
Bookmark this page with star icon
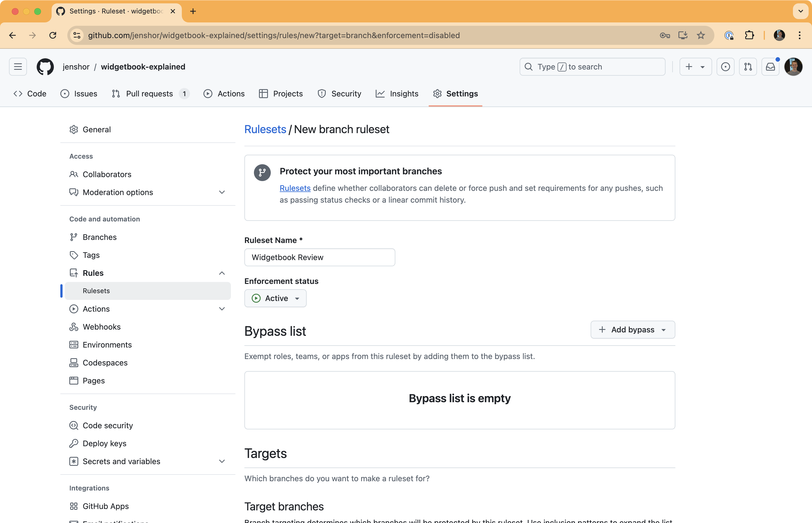(x=701, y=35)
